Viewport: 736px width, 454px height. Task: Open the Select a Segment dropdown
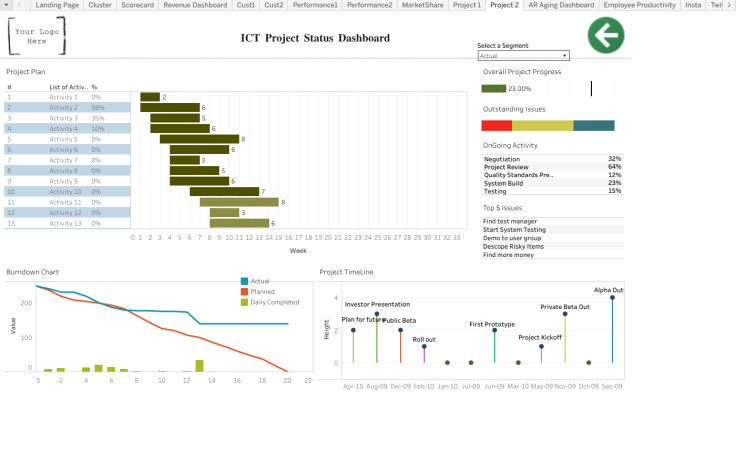(x=523, y=56)
